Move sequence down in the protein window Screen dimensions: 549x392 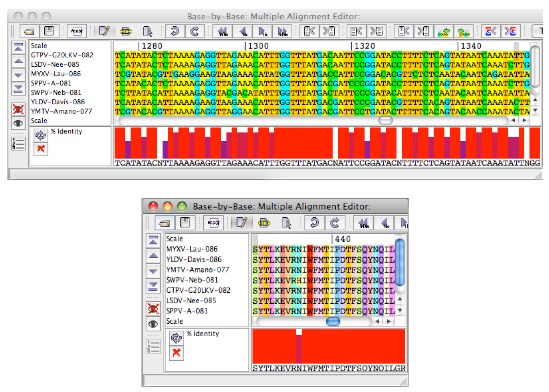pyautogui.click(x=153, y=271)
